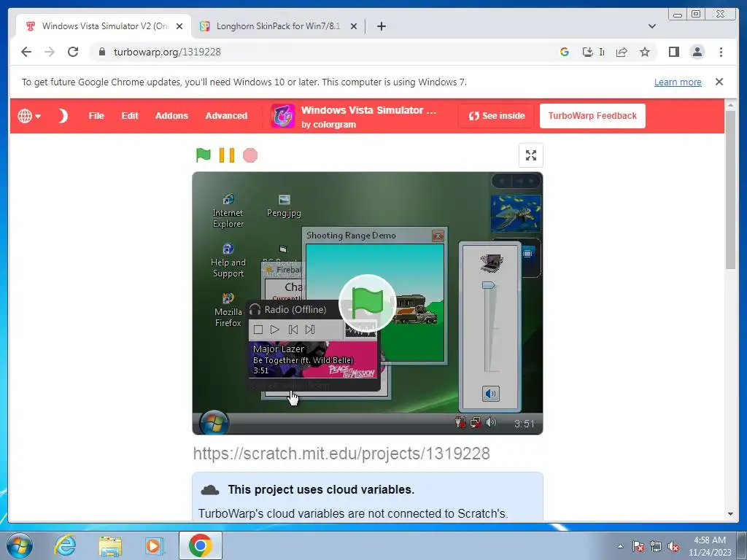Open the Chrome profile menu

(697, 52)
